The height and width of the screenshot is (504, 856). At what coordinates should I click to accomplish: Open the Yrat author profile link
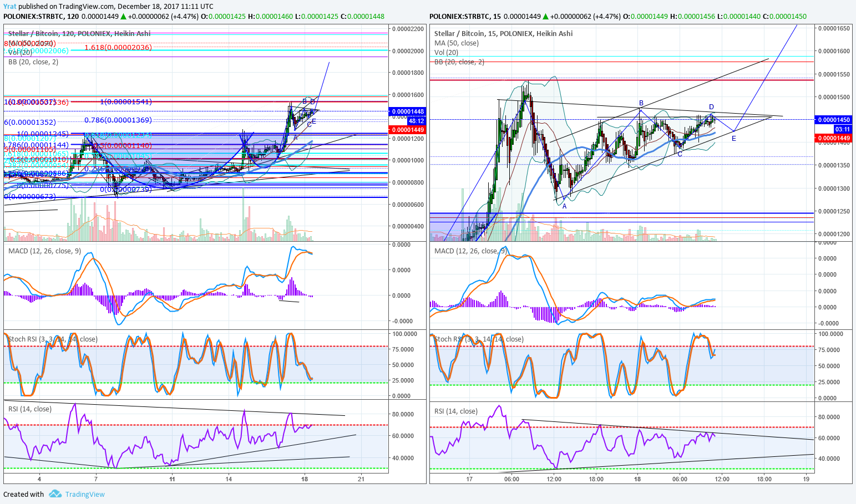point(9,7)
